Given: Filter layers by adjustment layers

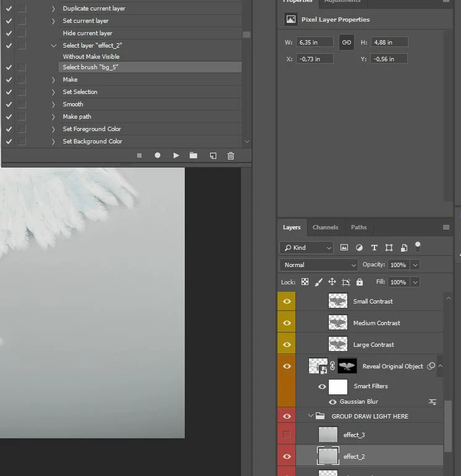Looking at the screenshot, I should pos(359,248).
